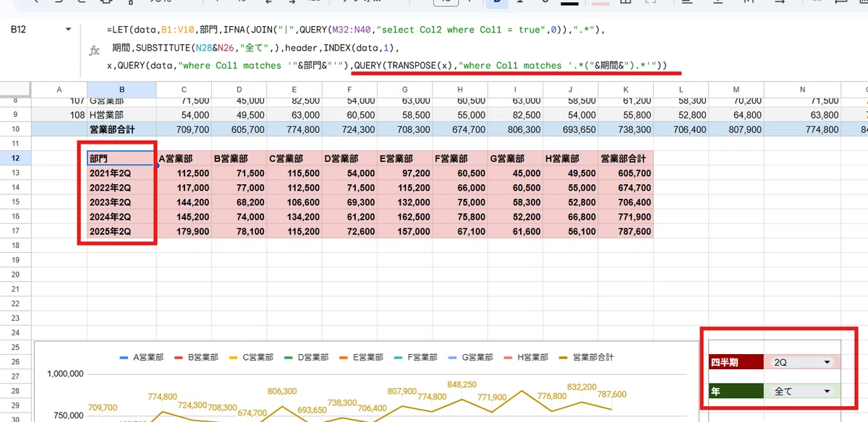This screenshot has height=422, width=868.
Task: Select the H営業部 cell in row 9
Action: [x=122, y=115]
